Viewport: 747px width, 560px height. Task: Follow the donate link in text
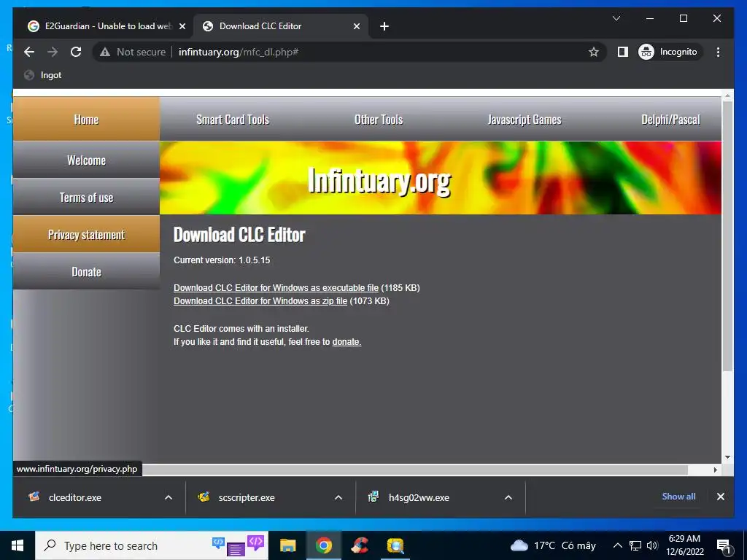(347, 342)
